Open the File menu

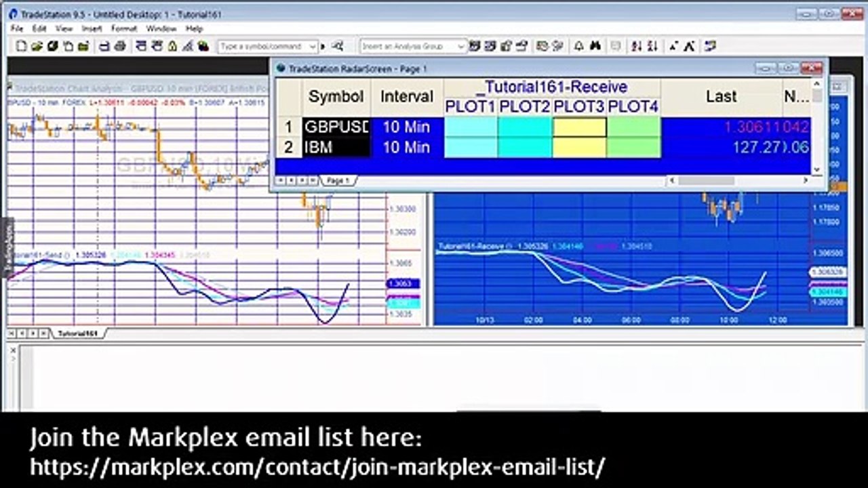[18, 28]
